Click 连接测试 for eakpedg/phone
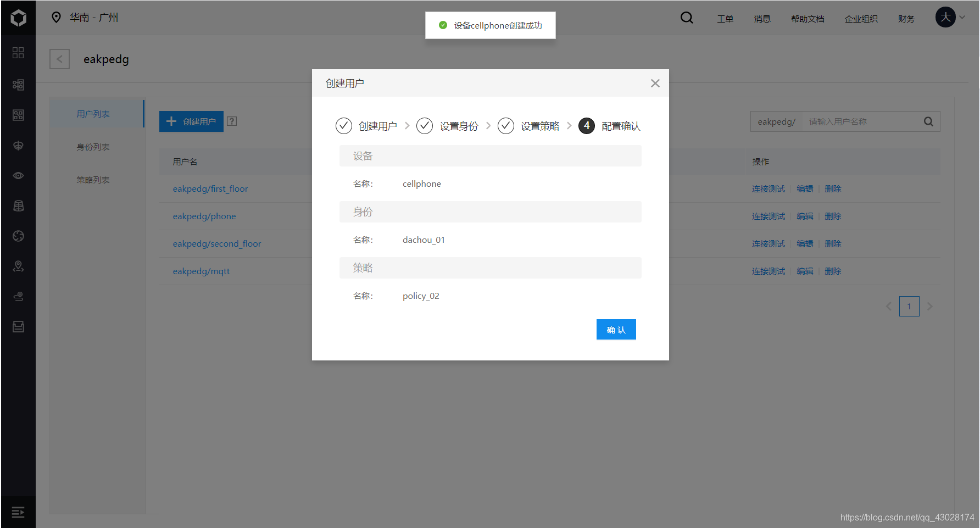Image resolution: width=980 pixels, height=528 pixels. tap(769, 216)
